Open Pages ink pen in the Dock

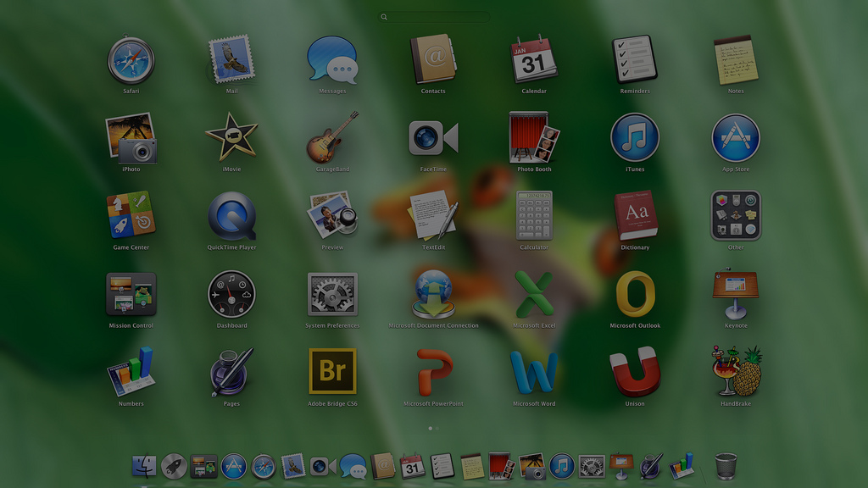pos(652,467)
